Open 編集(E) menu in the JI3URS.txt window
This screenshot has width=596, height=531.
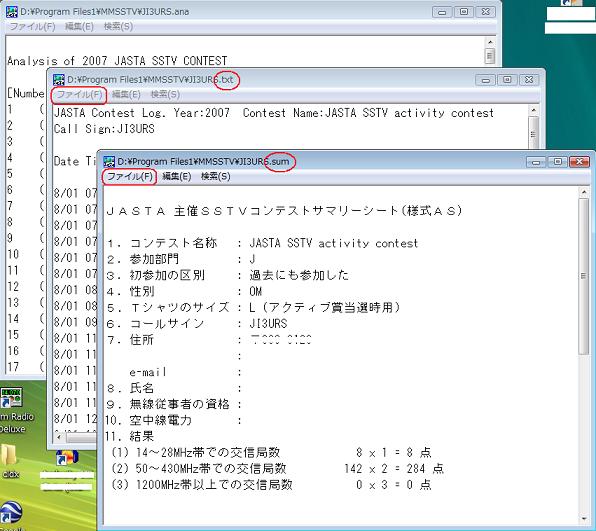point(126,94)
